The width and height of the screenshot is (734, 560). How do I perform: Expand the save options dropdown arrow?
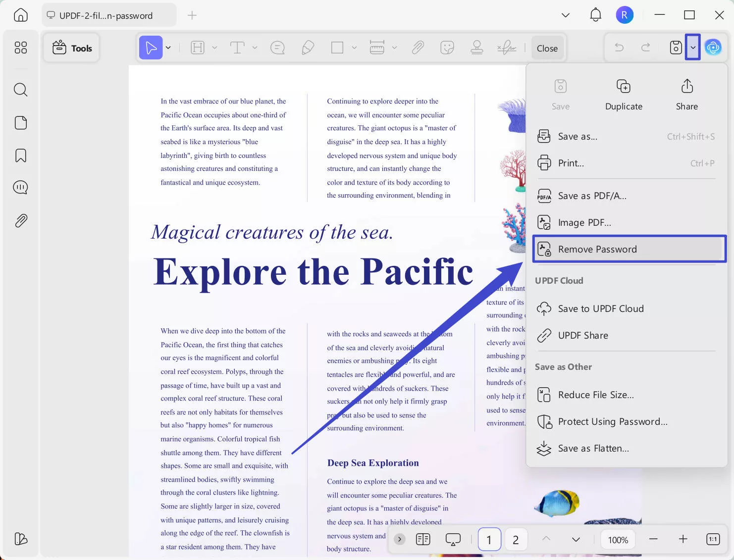point(693,48)
